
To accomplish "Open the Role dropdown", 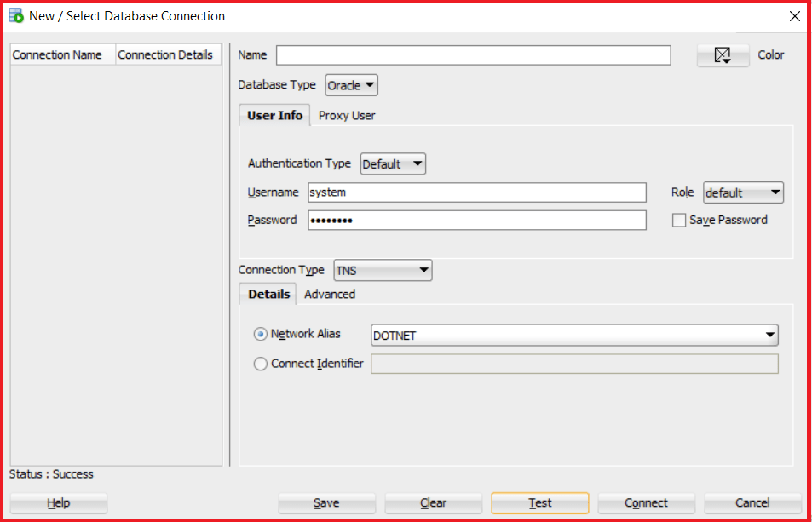I will [x=743, y=193].
